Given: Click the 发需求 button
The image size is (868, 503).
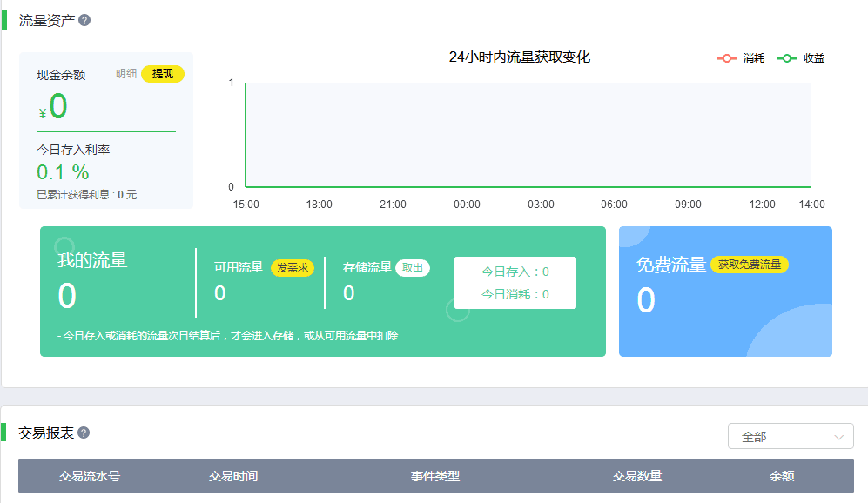Looking at the screenshot, I should tap(293, 268).
